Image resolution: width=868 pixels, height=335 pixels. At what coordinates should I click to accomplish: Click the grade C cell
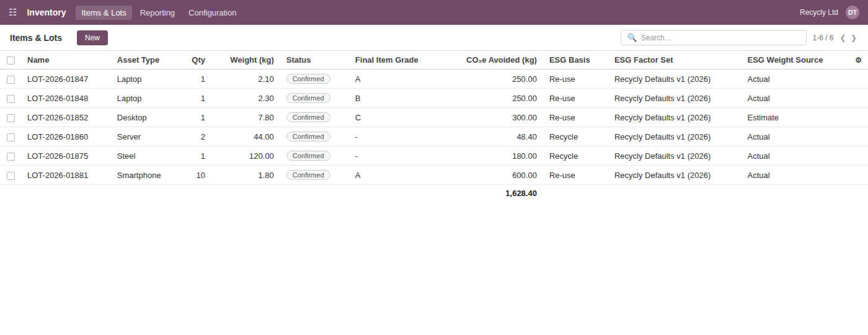click(358, 118)
